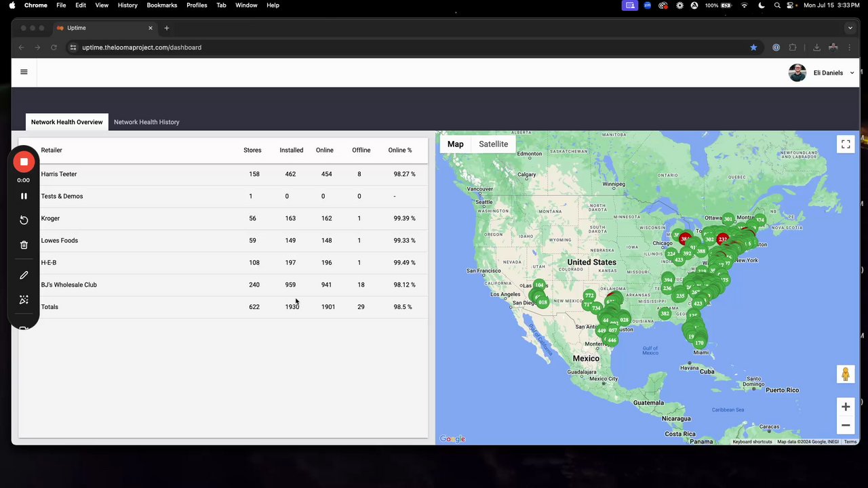Open the Zoom menu bar icon
This screenshot has width=868, height=488.
pos(647,5)
